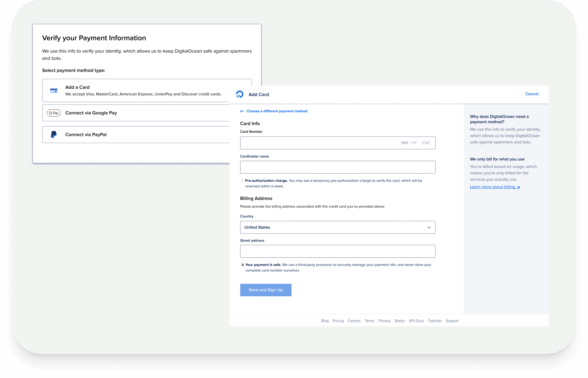The width and height of the screenshot is (588, 378).
Task: Click the Select payment method type label
Action: click(x=73, y=71)
